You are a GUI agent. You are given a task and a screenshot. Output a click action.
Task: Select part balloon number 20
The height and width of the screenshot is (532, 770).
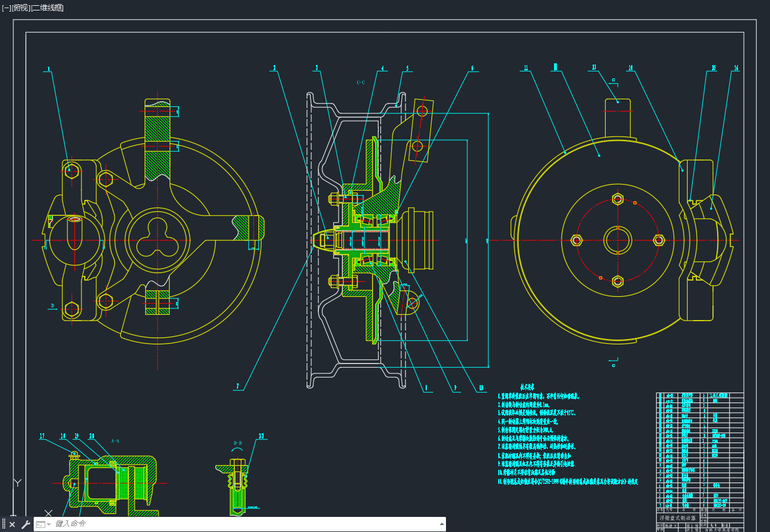tap(92, 436)
